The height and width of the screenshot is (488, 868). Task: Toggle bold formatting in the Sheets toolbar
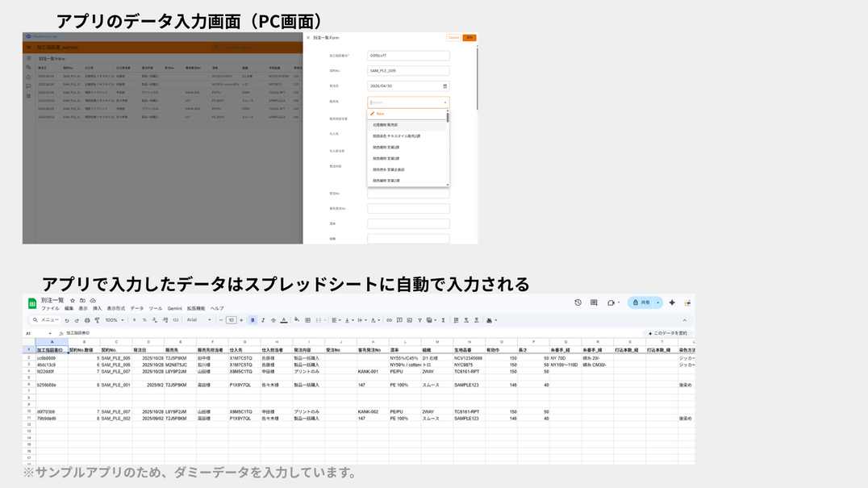pos(252,320)
